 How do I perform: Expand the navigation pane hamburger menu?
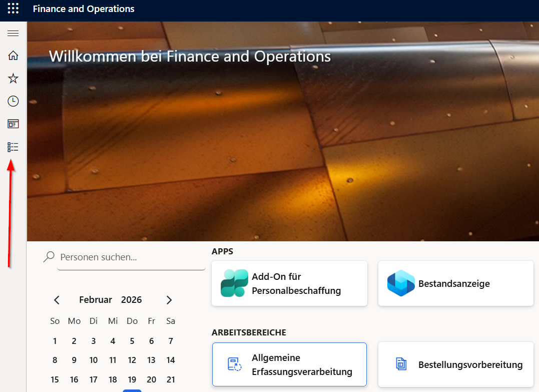[13, 34]
